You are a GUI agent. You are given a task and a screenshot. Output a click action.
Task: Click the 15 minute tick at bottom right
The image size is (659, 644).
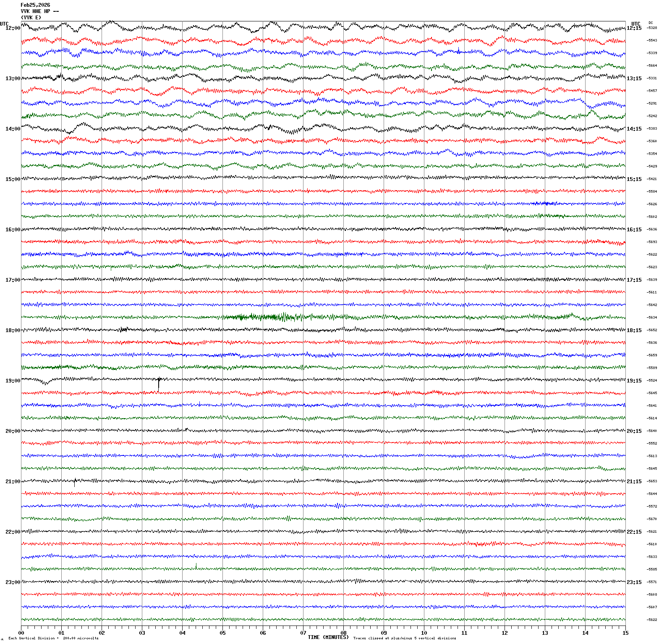[625, 633]
